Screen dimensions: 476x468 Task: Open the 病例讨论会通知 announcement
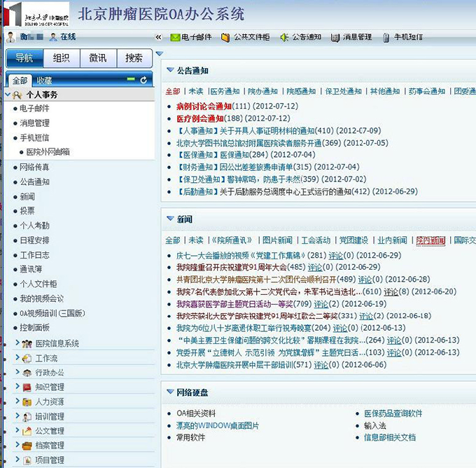pyautogui.click(x=204, y=106)
